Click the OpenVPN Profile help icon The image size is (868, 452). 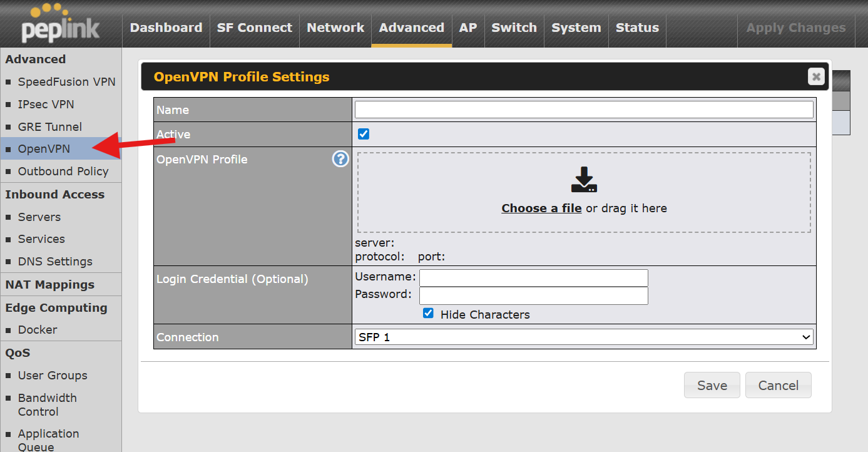point(340,159)
